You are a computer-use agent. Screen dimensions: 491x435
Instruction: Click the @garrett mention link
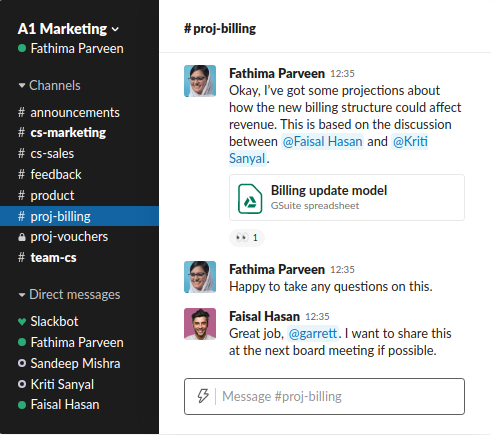pos(313,334)
